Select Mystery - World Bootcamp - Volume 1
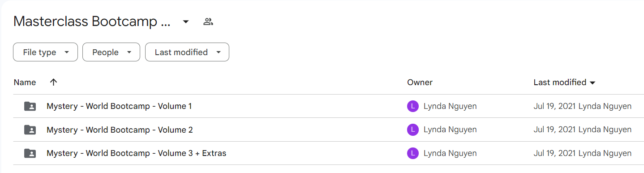The width and height of the screenshot is (644, 173). [x=119, y=106]
